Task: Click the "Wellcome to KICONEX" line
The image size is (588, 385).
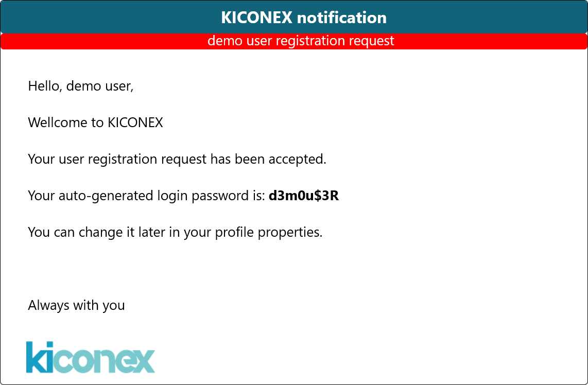Action: click(95, 122)
